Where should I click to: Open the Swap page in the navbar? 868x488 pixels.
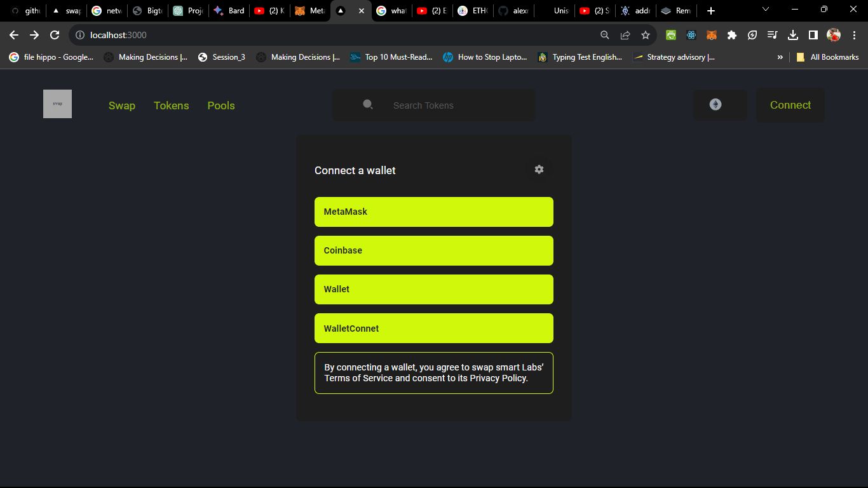(x=122, y=105)
